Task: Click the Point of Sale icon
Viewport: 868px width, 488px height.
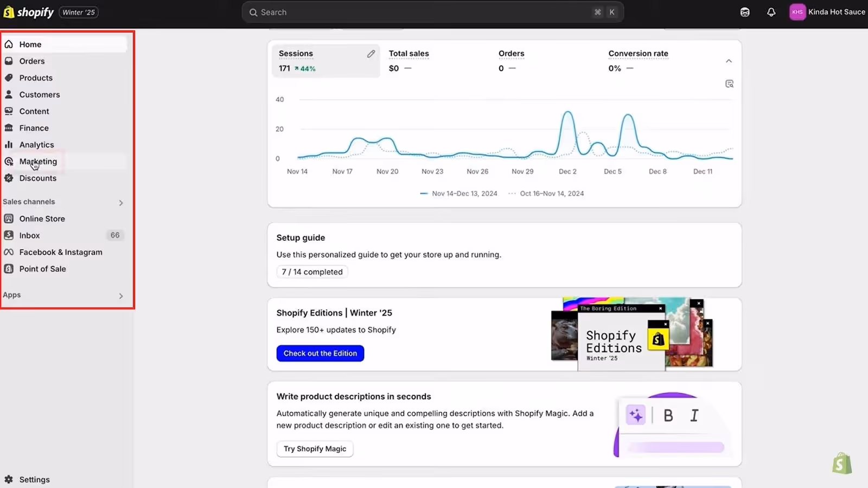Action: click(x=9, y=269)
